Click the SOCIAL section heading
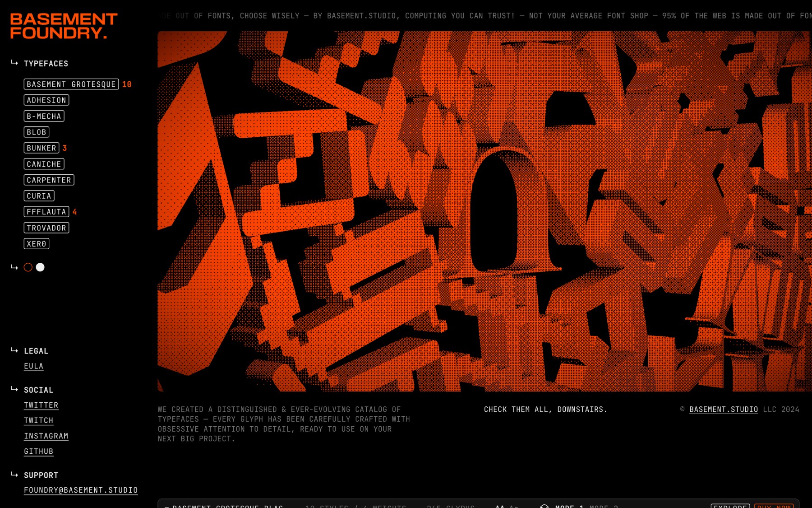 [x=39, y=390]
